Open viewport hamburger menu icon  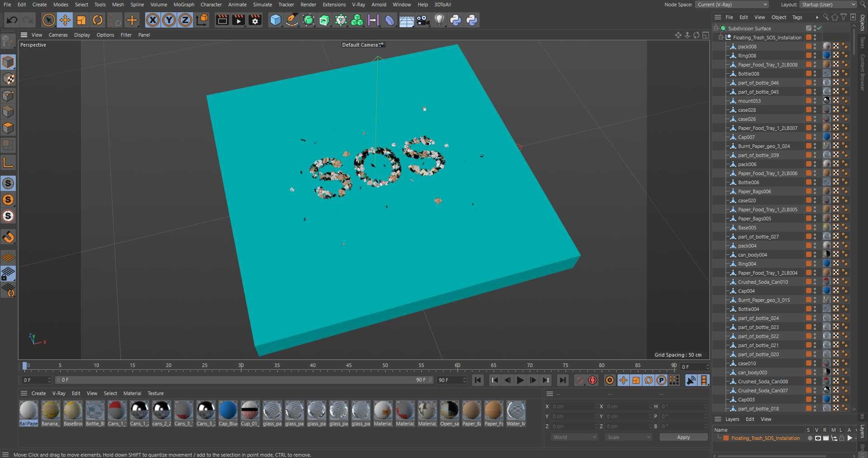pyautogui.click(x=24, y=35)
